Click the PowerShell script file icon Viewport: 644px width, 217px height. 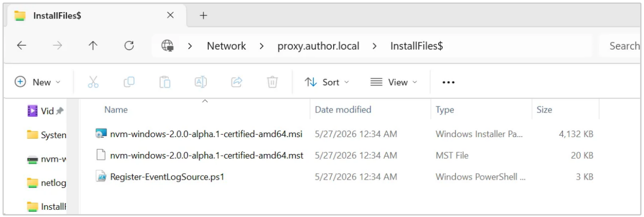pos(101,177)
